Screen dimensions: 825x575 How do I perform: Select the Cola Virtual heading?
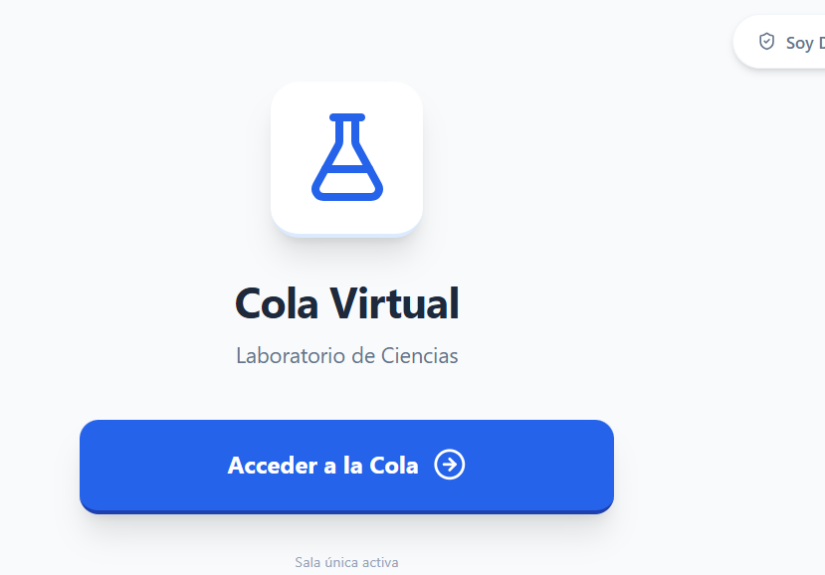(347, 304)
